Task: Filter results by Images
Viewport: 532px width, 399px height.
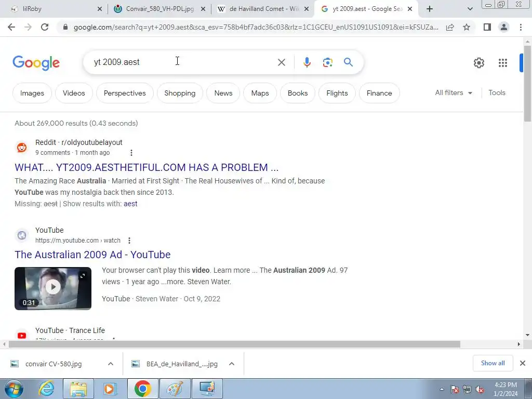Action: (32, 93)
